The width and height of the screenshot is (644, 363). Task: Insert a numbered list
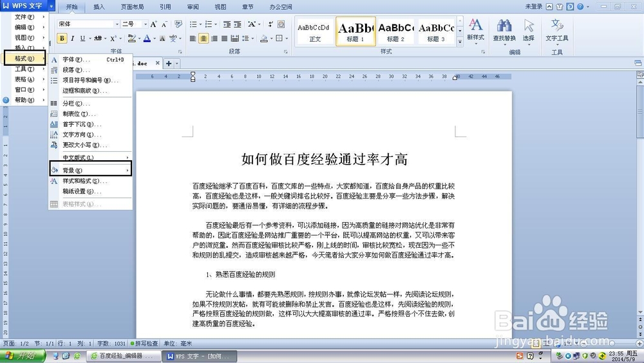point(208,24)
